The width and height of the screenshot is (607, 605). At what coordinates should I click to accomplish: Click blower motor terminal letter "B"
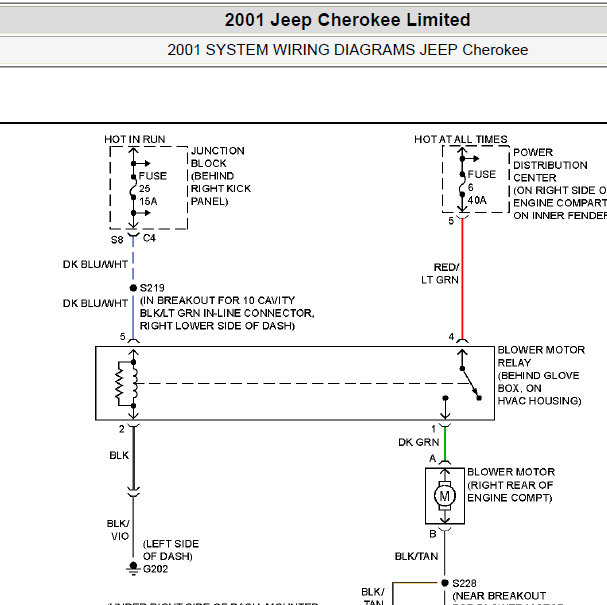433,534
